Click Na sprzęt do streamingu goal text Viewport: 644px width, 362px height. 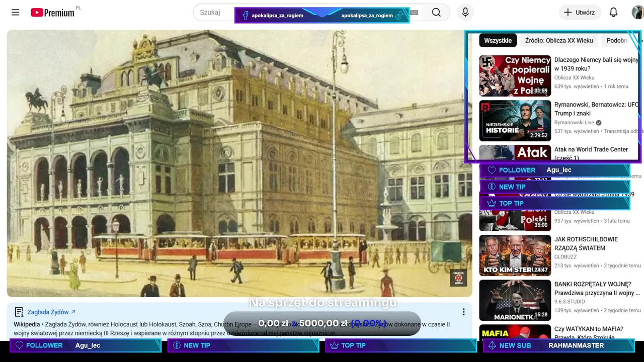pyautogui.click(x=323, y=302)
